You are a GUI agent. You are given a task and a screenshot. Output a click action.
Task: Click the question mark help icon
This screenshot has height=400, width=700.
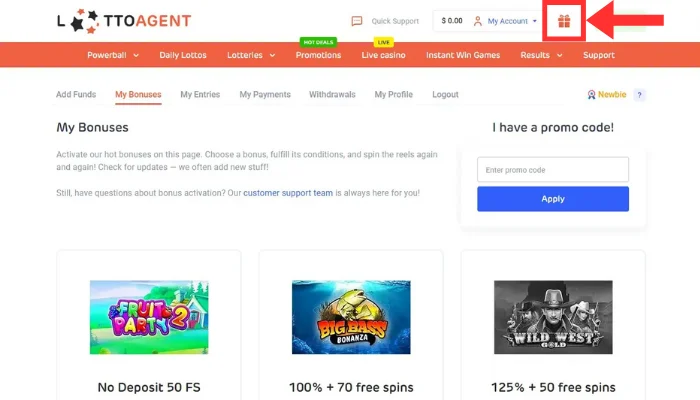coord(639,95)
